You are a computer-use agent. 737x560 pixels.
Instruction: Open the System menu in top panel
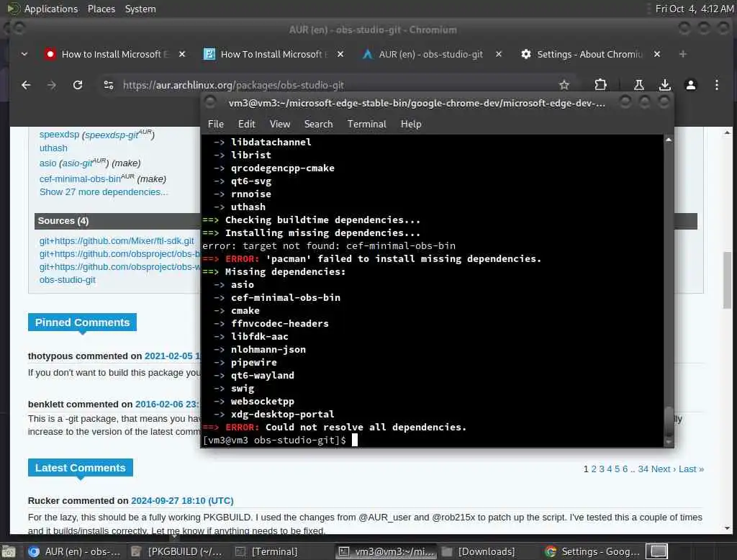pos(140,9)
